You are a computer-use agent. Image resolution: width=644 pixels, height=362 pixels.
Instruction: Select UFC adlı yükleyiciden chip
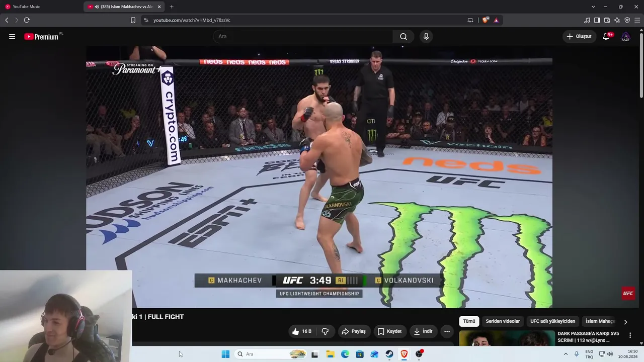point(552,321)
